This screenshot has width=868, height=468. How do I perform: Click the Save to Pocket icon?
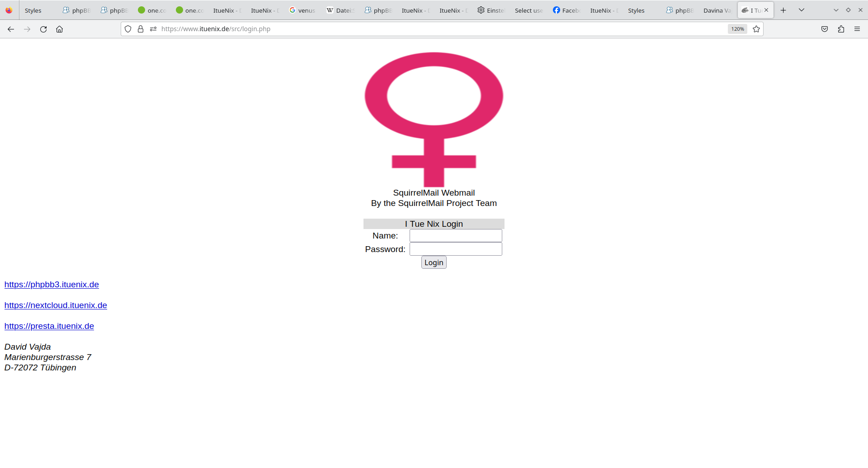tap(825, 29)
